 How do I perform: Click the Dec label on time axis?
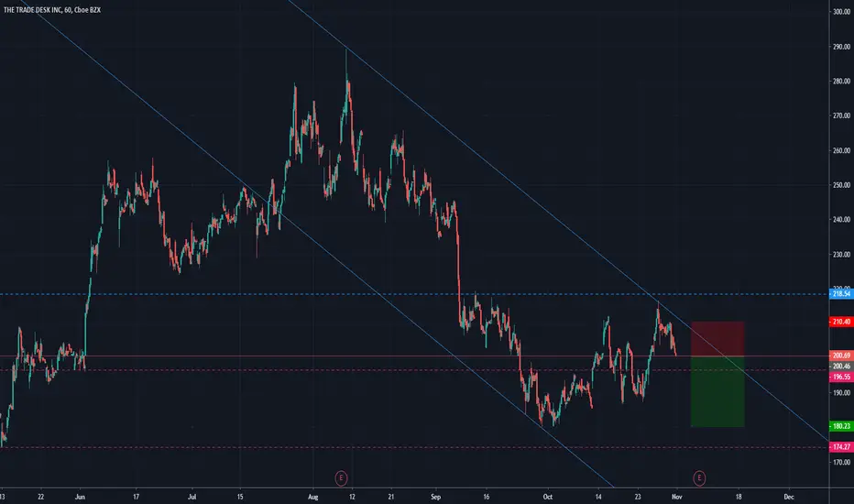[789, 497]
